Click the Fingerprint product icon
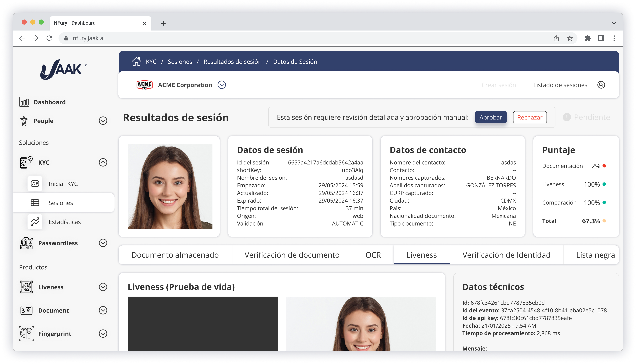This screenshot has width=636, height=364. (26, 333)
